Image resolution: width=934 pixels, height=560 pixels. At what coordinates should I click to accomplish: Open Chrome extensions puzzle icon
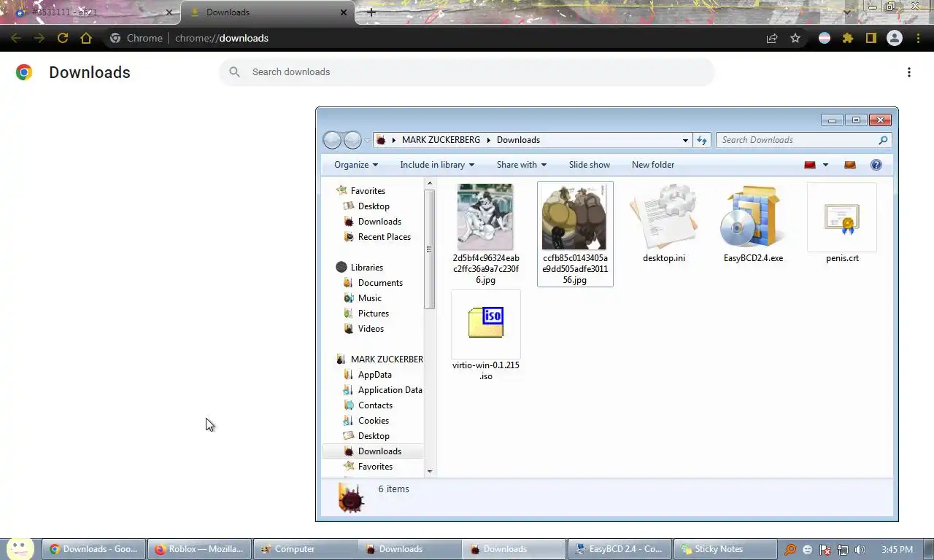point(848,38)
